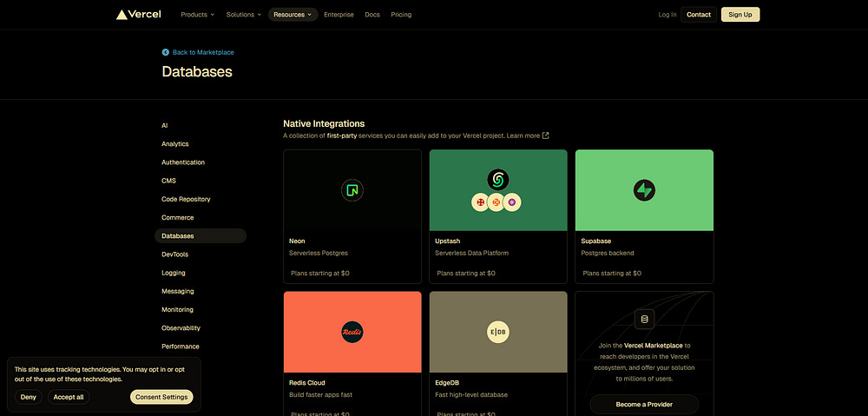Click the EdgeDB logo icon
Image resolution: width=868 pixels, height=416 pixels.
coord(498,333)
